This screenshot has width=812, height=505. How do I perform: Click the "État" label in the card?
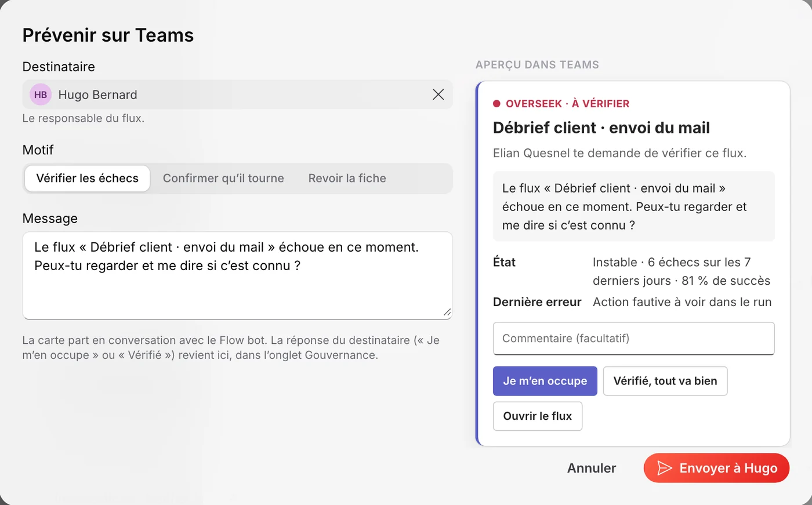coord(504,262)
